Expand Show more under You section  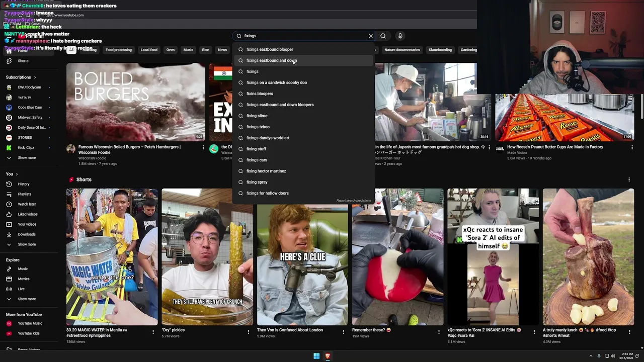tap(27, 244)
